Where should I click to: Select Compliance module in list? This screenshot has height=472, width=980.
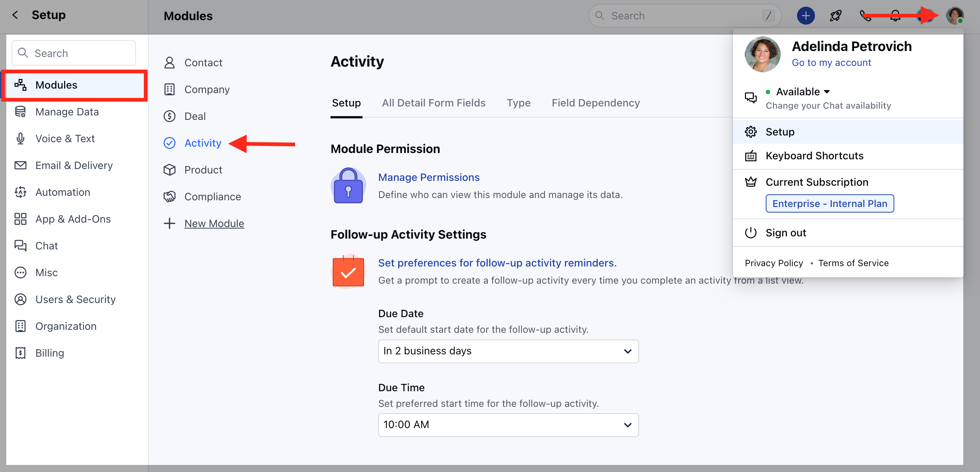pos(212,197)
